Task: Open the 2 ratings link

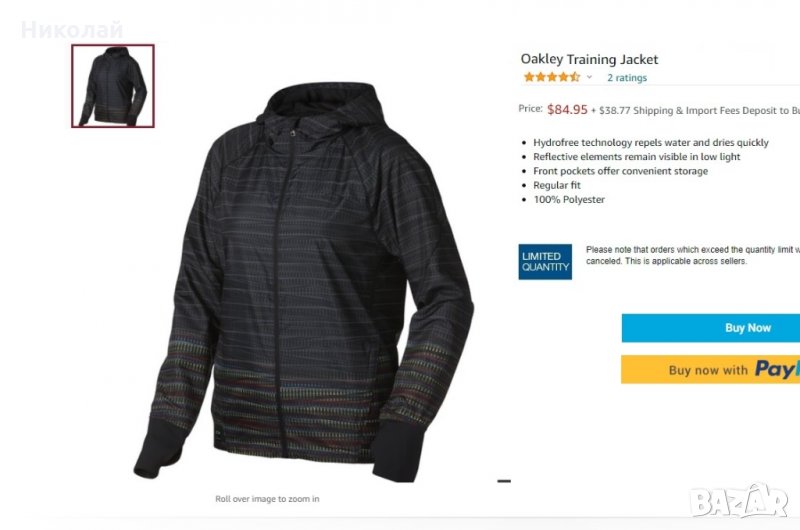Action: click(627, 78)
